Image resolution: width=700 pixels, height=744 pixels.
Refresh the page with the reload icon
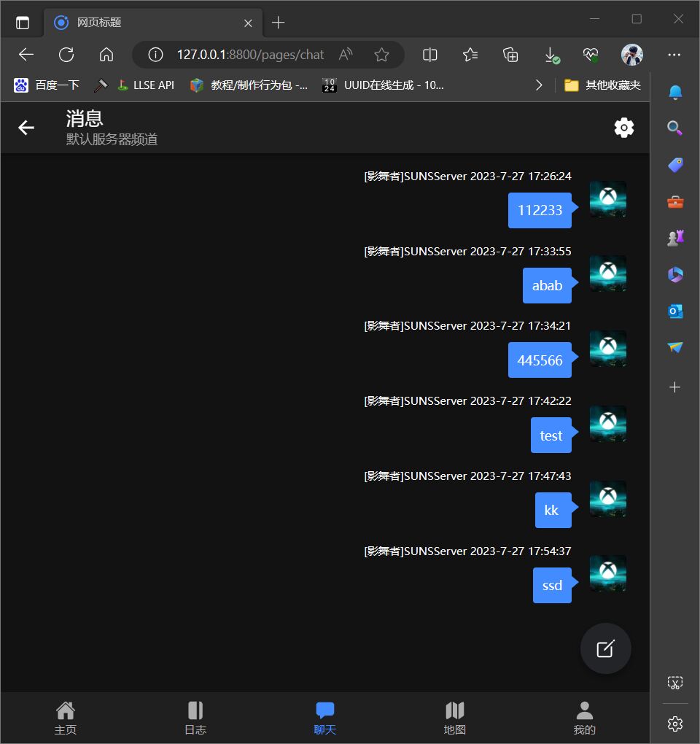[x=66, y=55]
